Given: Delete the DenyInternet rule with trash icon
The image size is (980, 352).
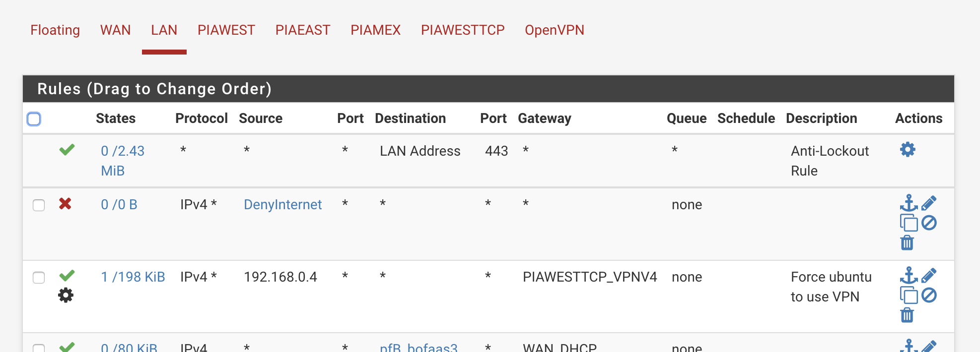Looking at the screenshot, I should point(907,243).
